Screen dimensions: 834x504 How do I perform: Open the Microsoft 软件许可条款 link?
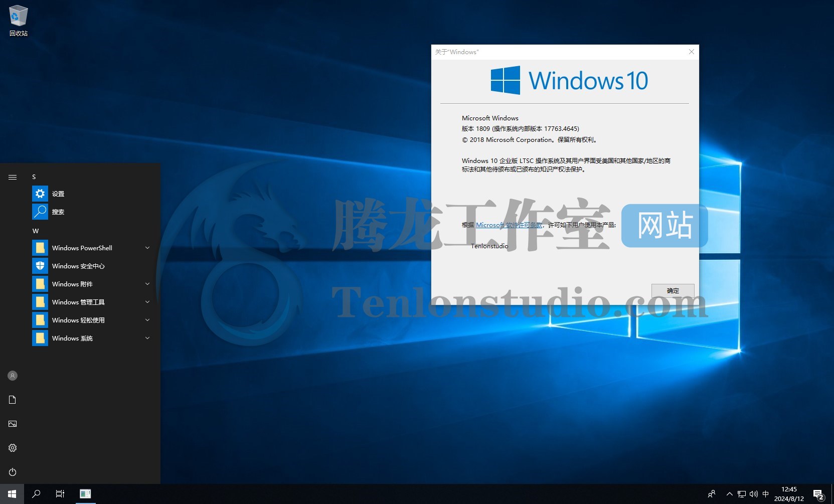click(x=509, y=225)
